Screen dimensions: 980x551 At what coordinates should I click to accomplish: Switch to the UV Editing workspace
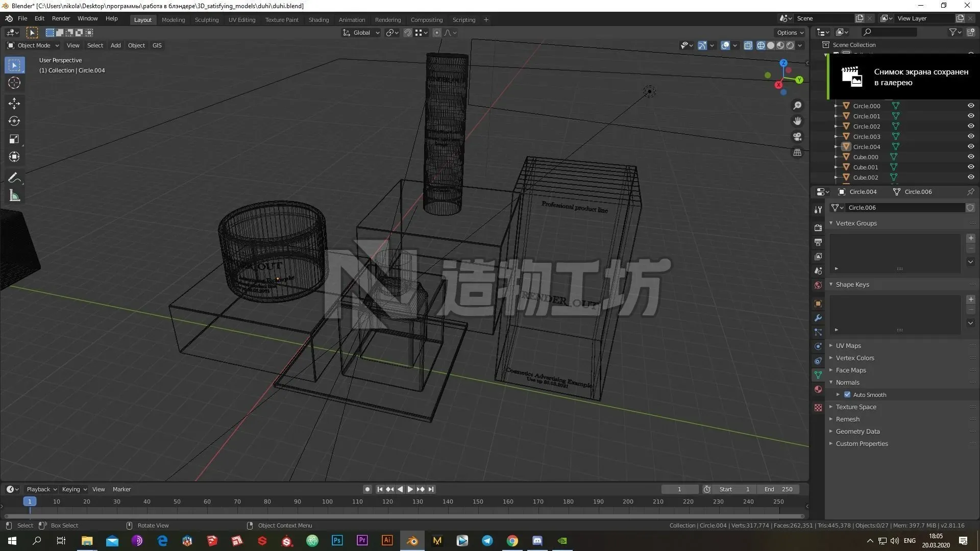(241, 20)
